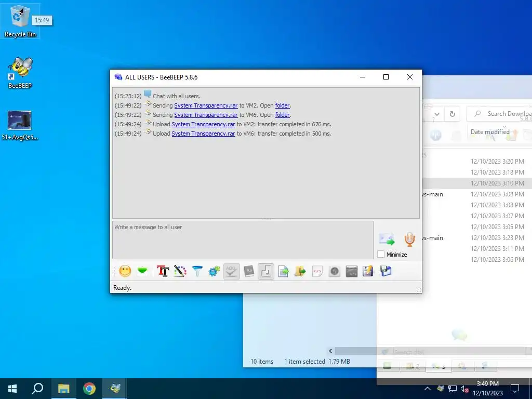Record voice message with microphone icon

(410, 239)
